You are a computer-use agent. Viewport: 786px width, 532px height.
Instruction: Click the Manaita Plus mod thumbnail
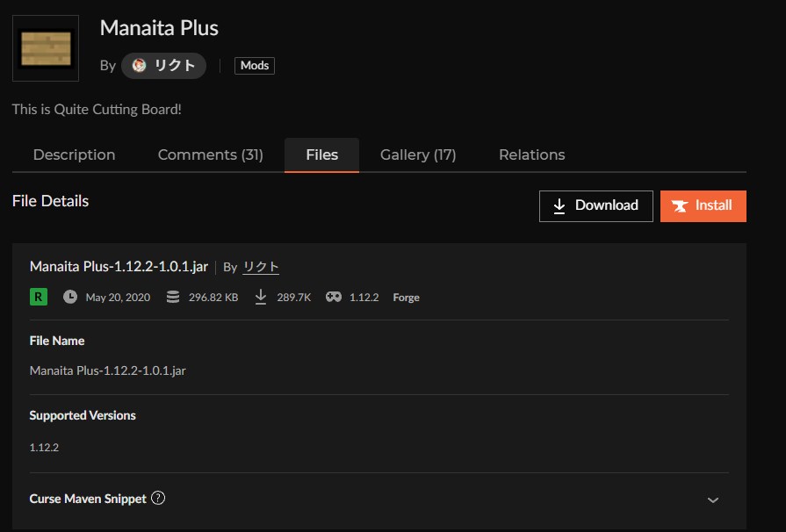click(x=46, y=48)
